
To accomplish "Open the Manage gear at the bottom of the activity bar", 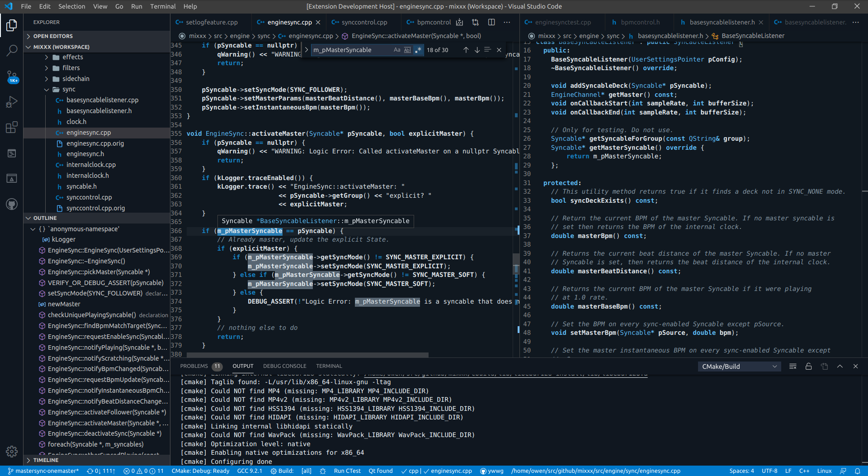I will [x=12, y=451].
